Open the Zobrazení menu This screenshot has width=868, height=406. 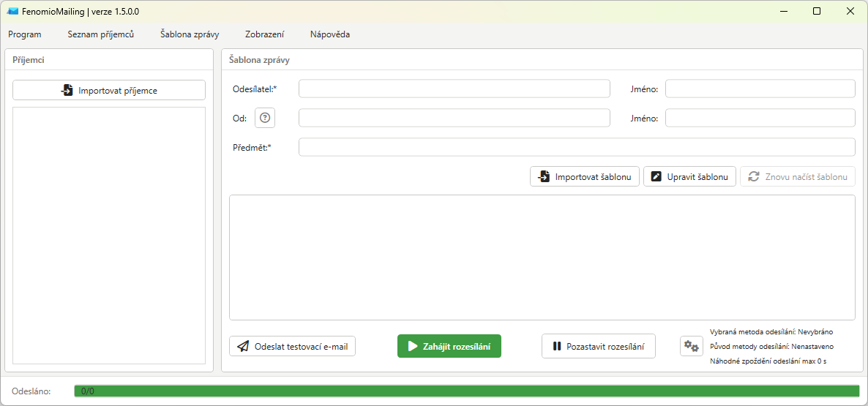(265, 34)
